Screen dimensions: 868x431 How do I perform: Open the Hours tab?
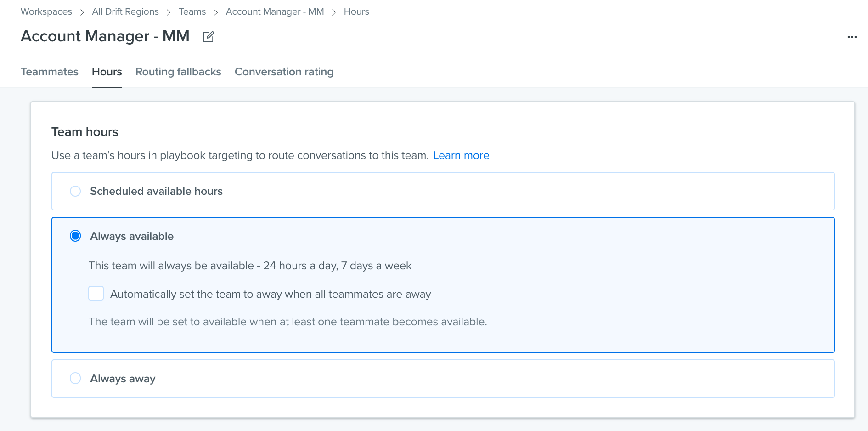107,72
